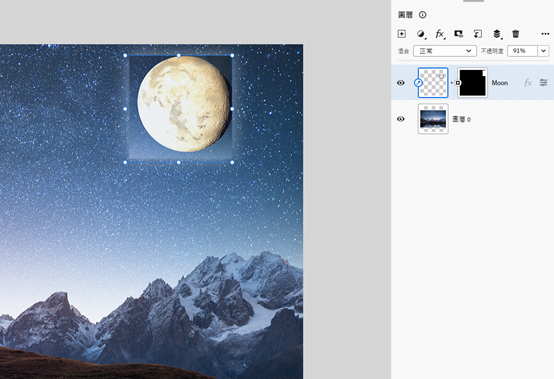Click the dimmed fx icon on Moon layer
This screenshot has width=554, height=379.
coord(528,83)
